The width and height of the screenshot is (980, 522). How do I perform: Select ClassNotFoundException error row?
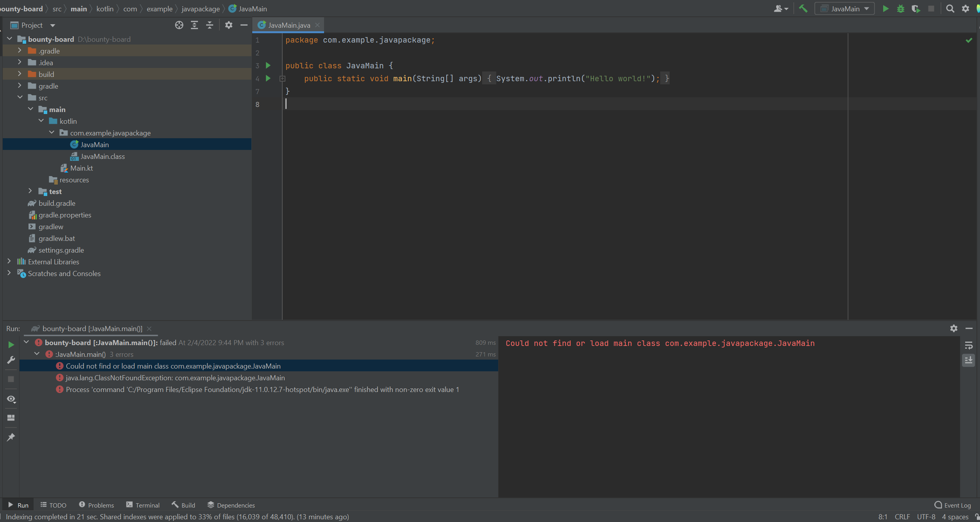click(x=258, y=378)
